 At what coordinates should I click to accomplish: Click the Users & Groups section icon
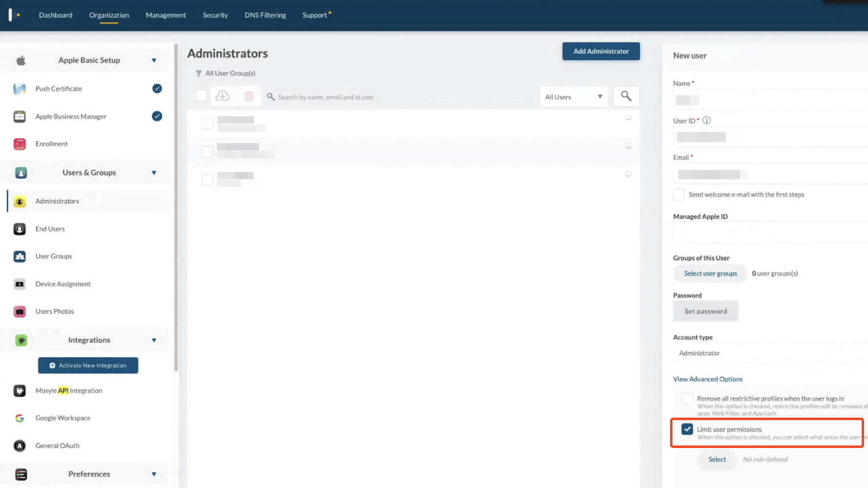coord(21,173)
